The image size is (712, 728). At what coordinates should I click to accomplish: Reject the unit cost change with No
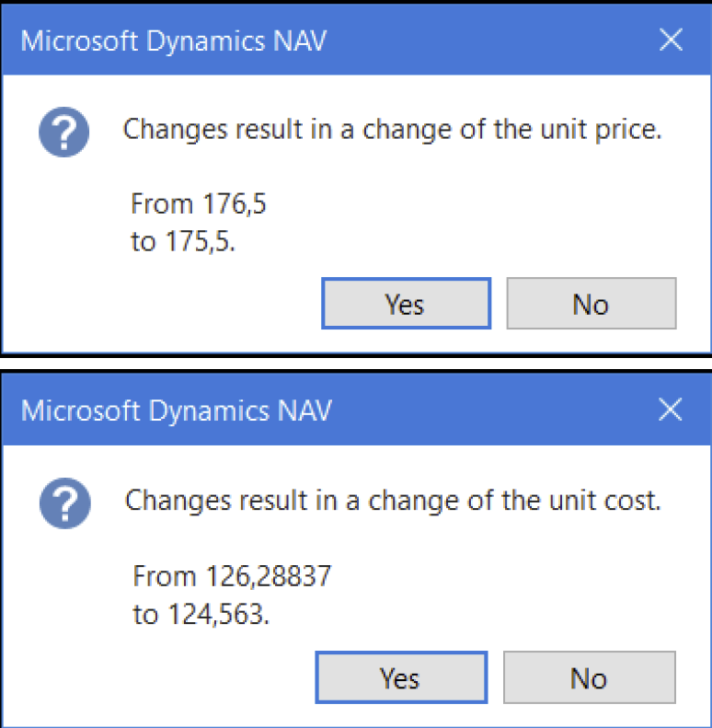click(x=590, y=677)
